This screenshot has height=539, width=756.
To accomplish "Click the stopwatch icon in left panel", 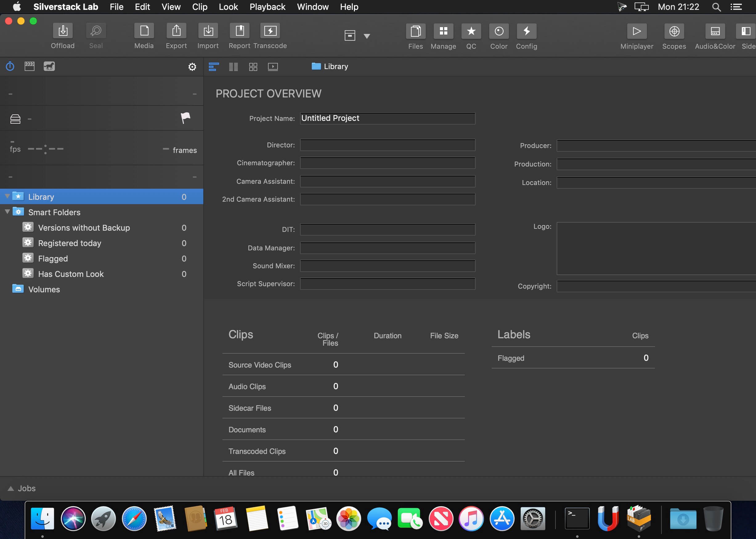I will click(x=10, y=66).
